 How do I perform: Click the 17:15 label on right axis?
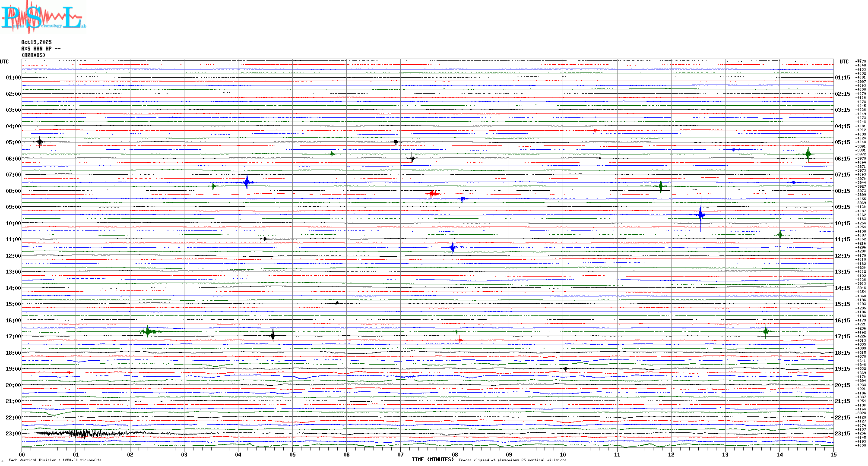[x=842, y=337]
